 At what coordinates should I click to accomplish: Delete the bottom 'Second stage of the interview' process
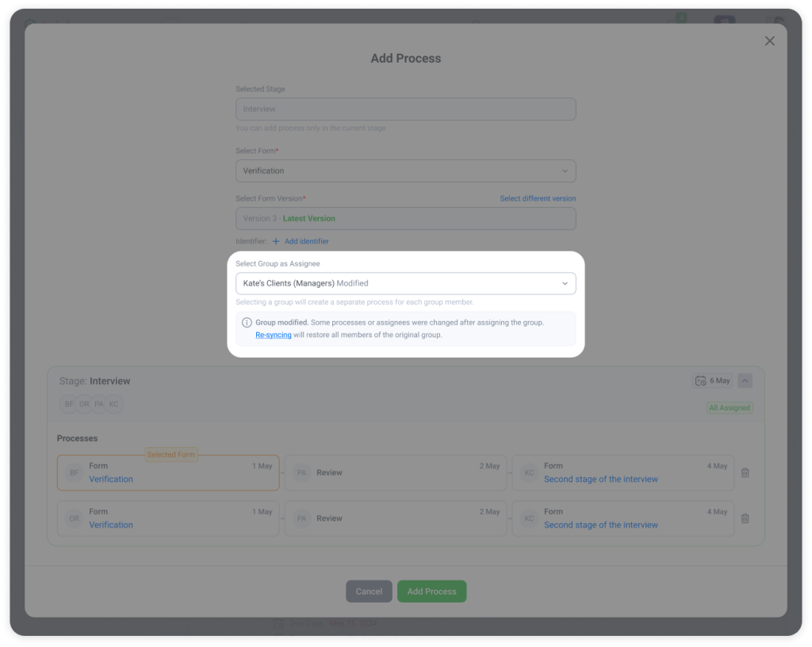tap(745, 518)
